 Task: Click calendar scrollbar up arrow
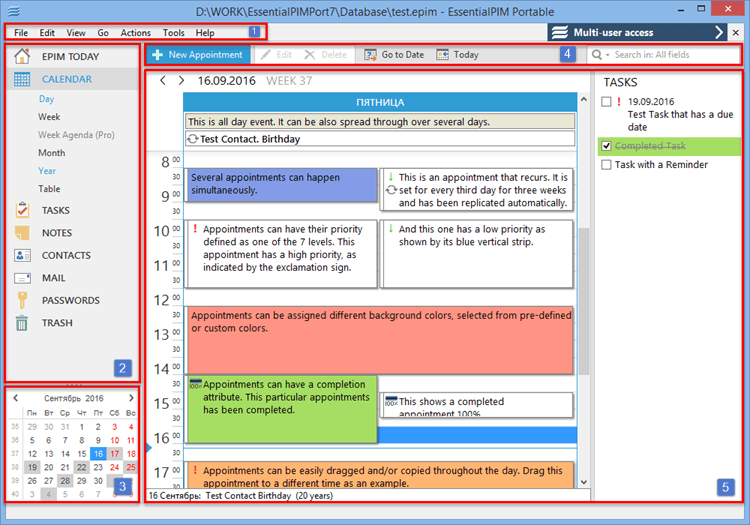(584, 99)
